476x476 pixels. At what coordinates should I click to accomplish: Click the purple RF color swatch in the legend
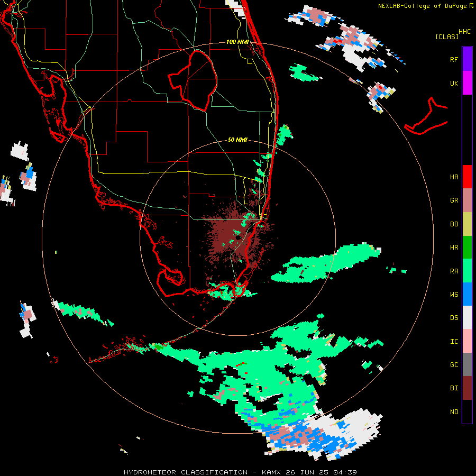point(467,59)
